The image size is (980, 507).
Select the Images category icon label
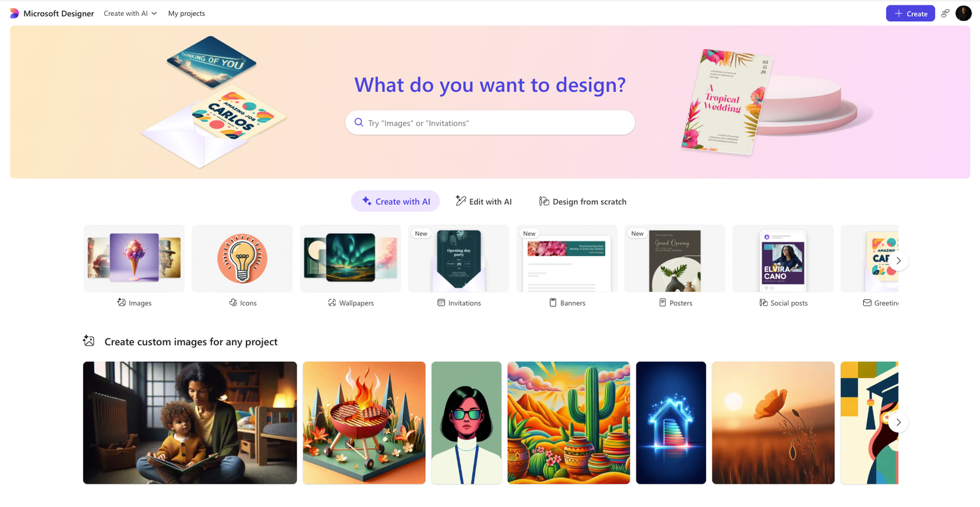tap(134, 302)
